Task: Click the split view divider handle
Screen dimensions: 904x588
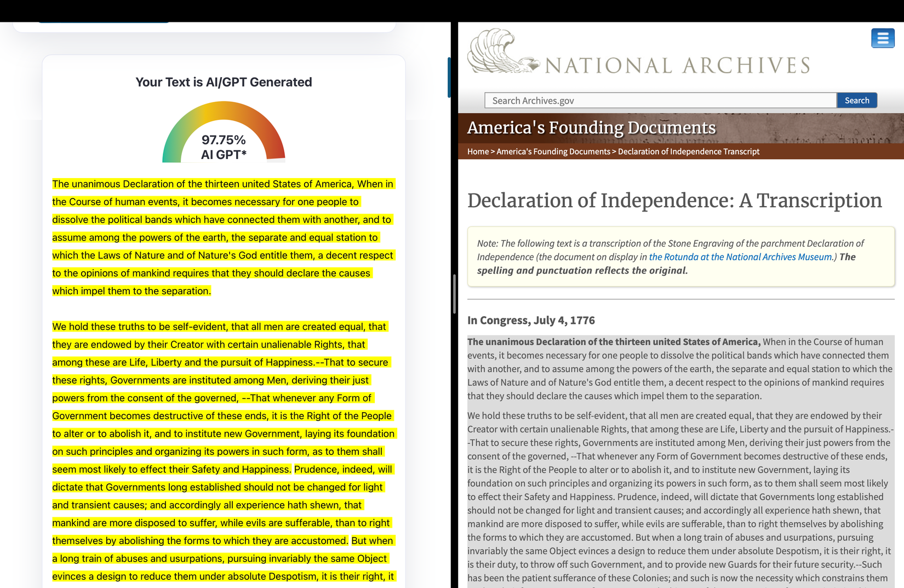Action: (454, 294)
